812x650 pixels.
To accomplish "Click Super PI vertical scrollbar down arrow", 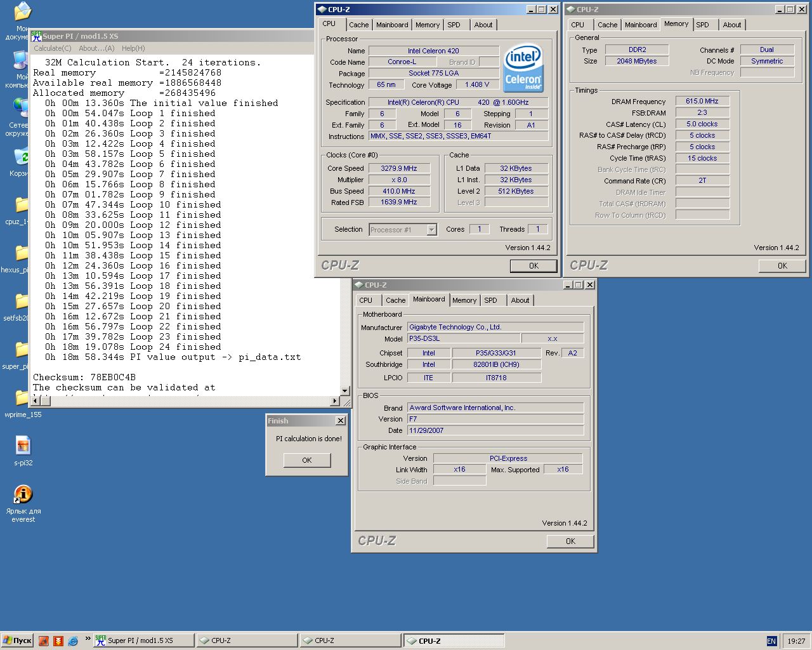I will (x=344, y=391).
